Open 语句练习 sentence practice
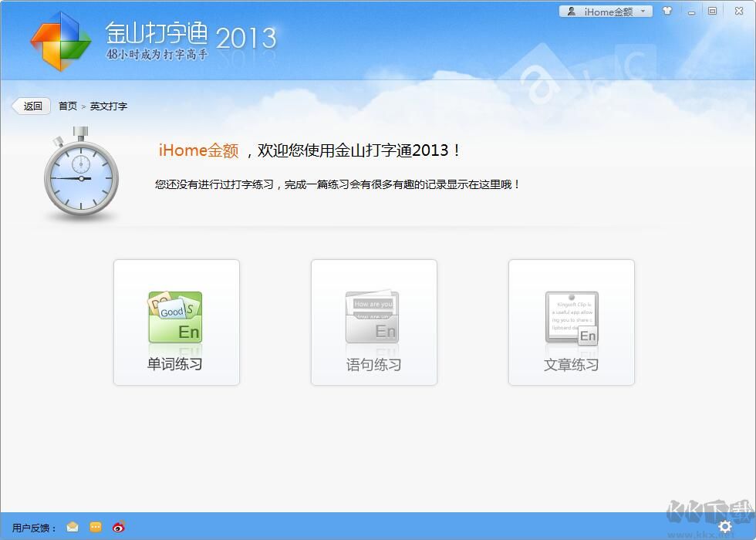The height and width of the screenshot is (540, 756). [373, 322]
